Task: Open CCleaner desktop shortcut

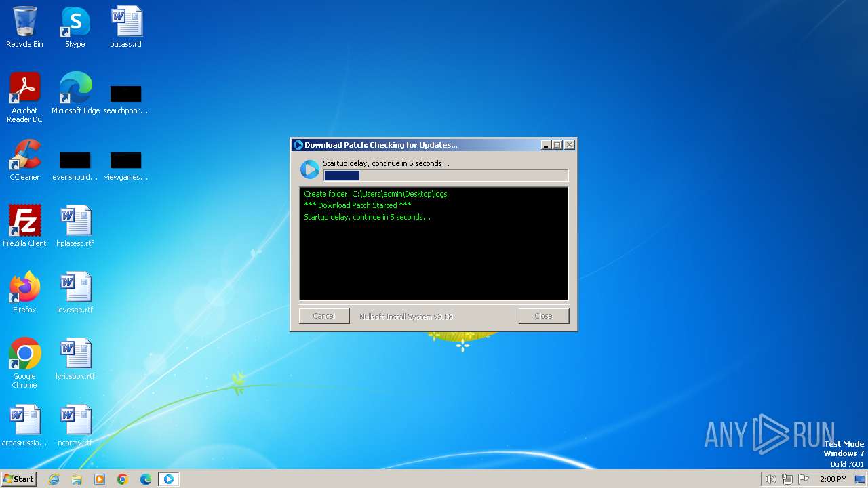Action: click(x=24, y=159)
